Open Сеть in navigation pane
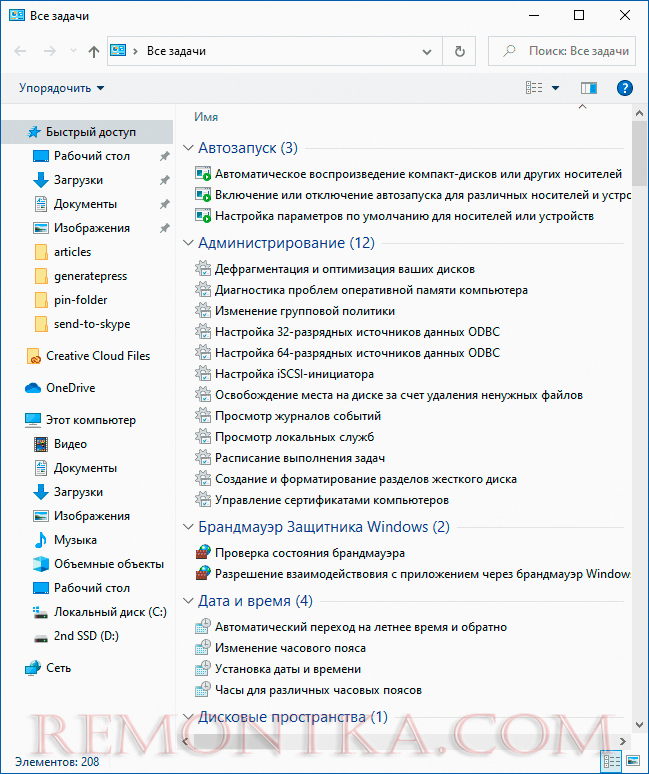 (58, 668)
